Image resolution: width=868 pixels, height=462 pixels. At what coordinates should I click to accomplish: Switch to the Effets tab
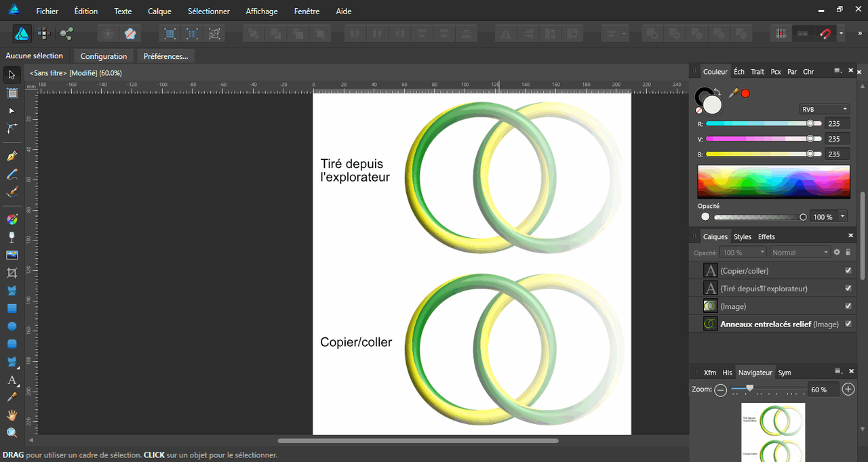pos(766,236)
